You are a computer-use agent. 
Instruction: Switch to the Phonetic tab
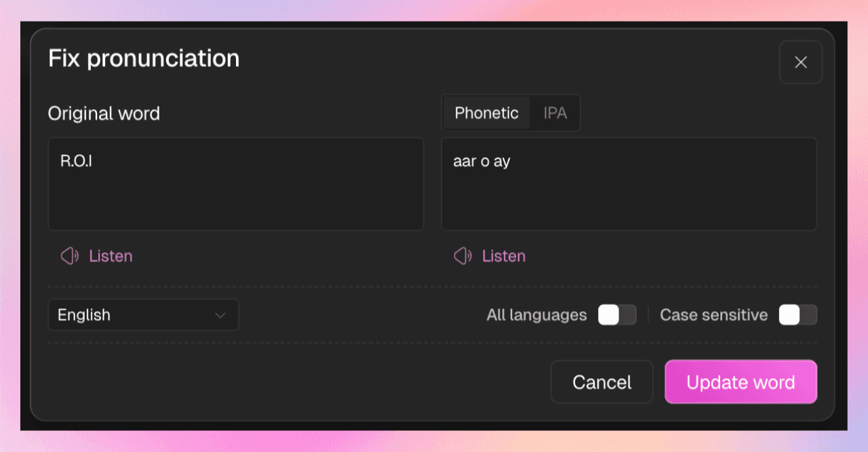[x=487, y=113]
